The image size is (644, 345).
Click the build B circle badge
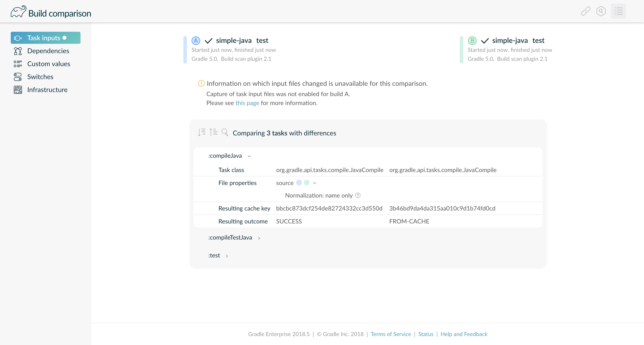(x=472, y=40)
